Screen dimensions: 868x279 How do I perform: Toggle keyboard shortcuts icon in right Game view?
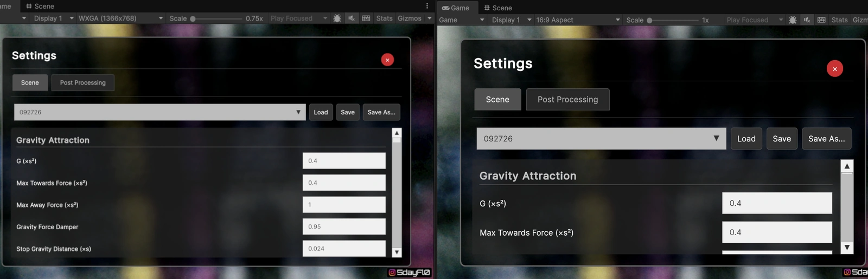pos(821,20)
